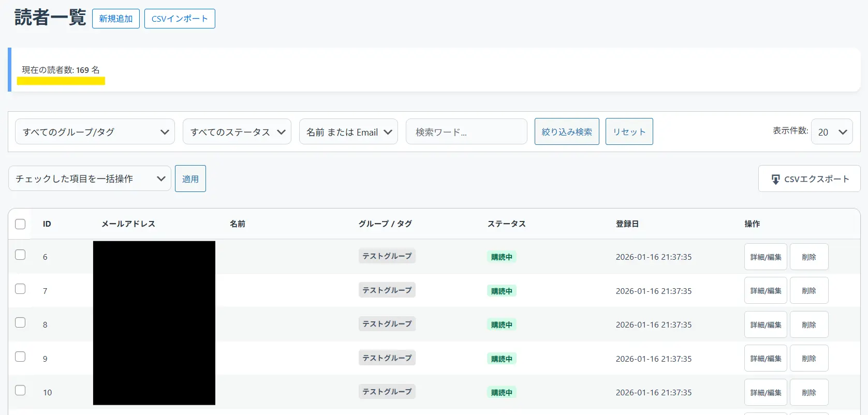Click the リセット button
The image size is (868, 415).
(629, 131)
